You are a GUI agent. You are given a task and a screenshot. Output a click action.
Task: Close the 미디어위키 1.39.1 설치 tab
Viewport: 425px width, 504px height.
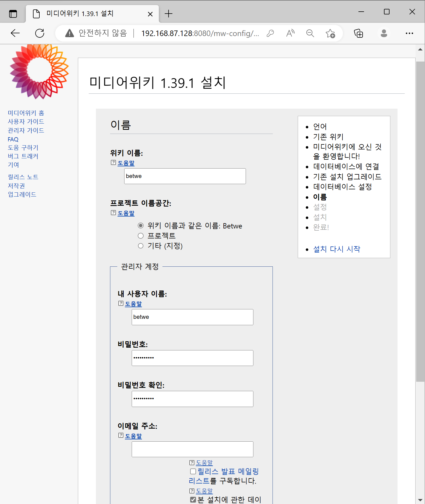(150, 14)
